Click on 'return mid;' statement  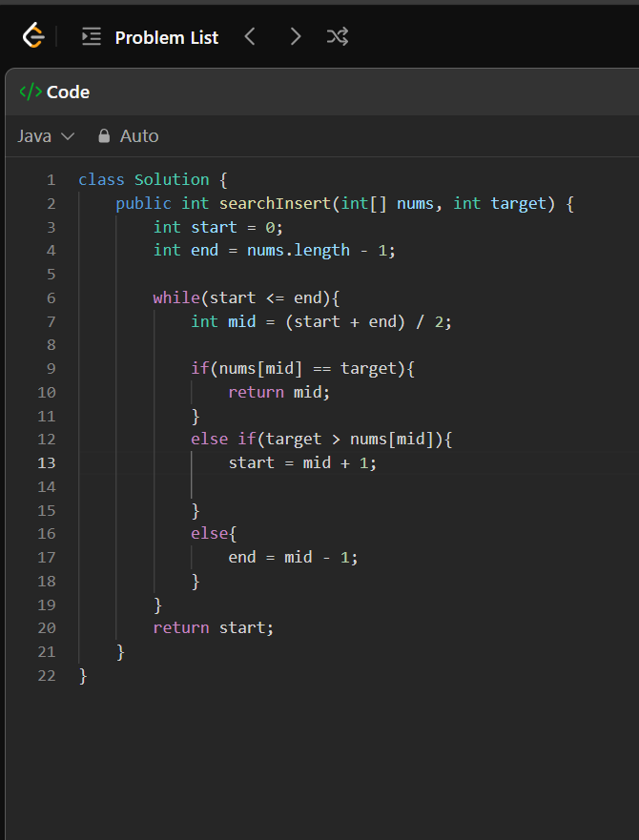279,392
